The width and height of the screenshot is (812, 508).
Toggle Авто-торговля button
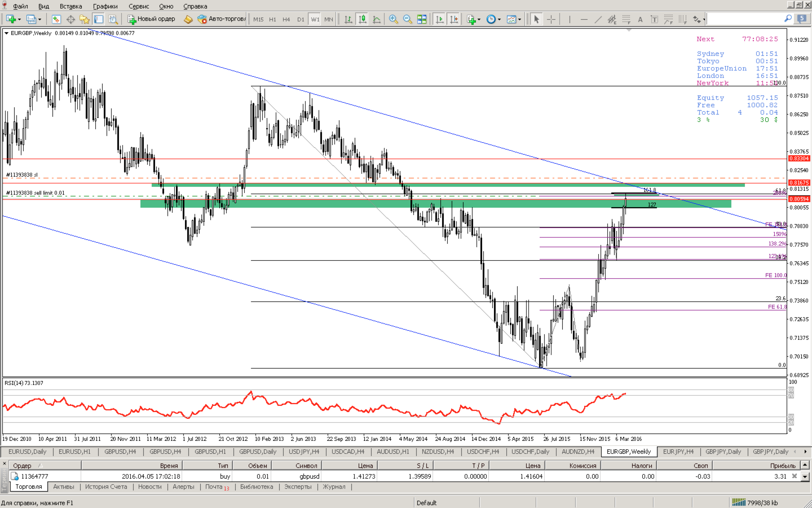221,19
